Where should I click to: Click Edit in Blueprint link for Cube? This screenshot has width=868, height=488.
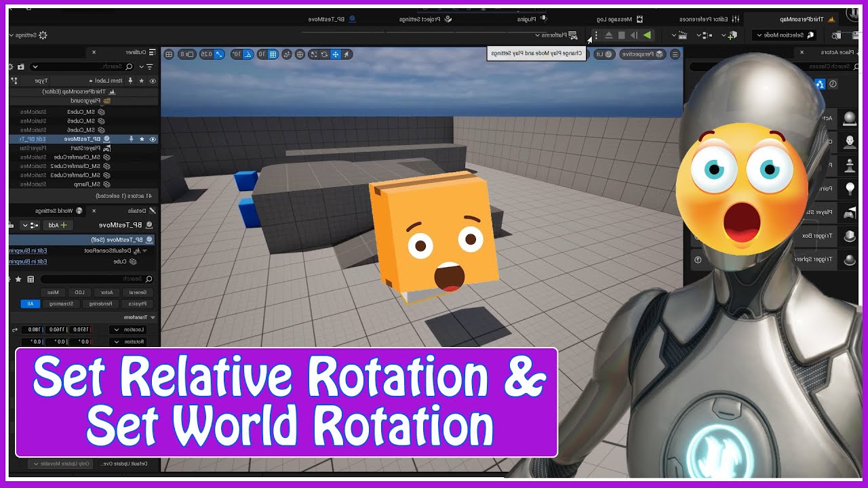(28, 261)
